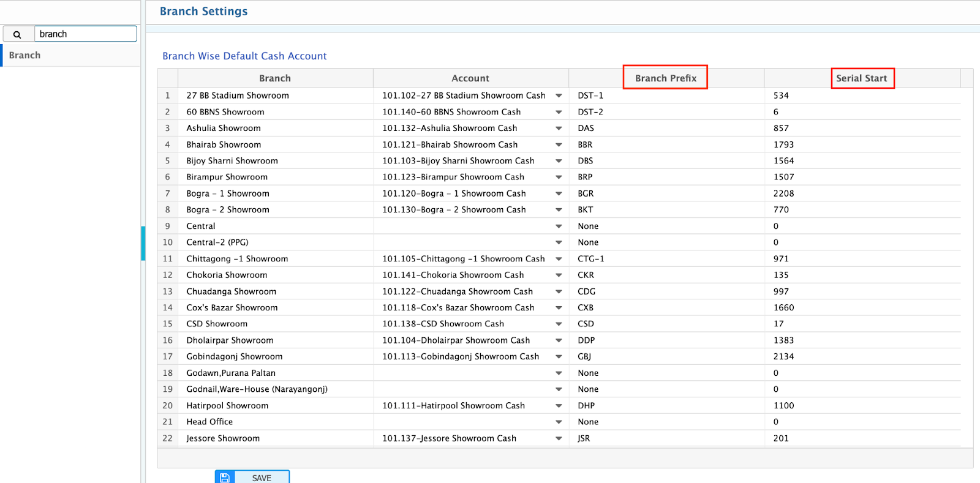
Task: Expand account dropdown for Cox's Bazar Showroom
Action: coord(559,308)
